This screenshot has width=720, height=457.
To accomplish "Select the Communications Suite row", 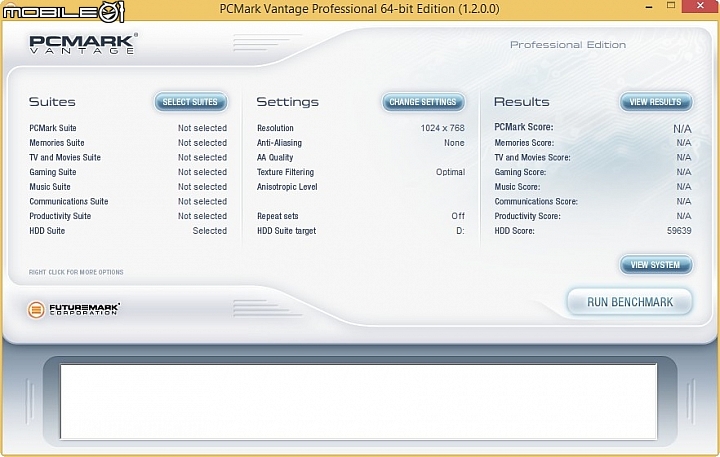I will pyautogui.click(x=128, y=202).
